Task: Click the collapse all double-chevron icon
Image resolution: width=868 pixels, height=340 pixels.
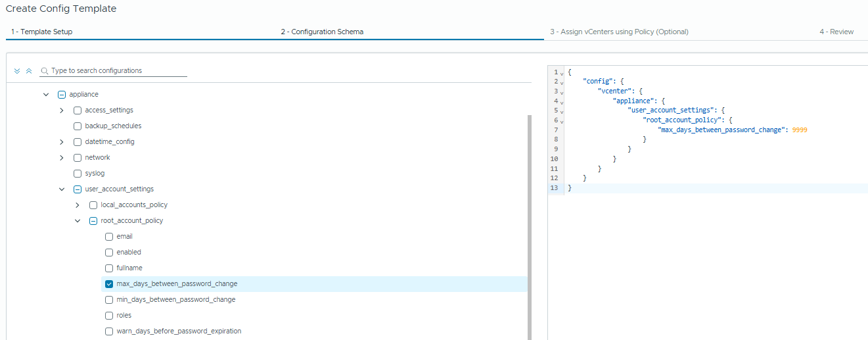Action: point(28,71)
